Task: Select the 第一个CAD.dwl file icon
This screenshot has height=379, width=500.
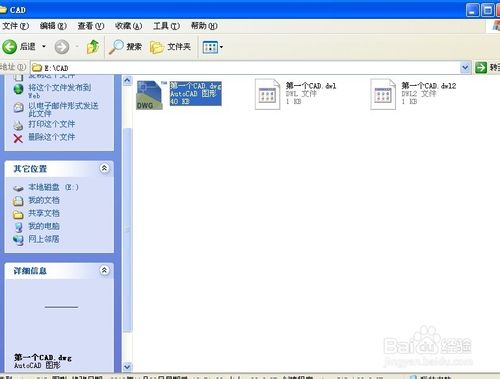Action: click(267, 94)
